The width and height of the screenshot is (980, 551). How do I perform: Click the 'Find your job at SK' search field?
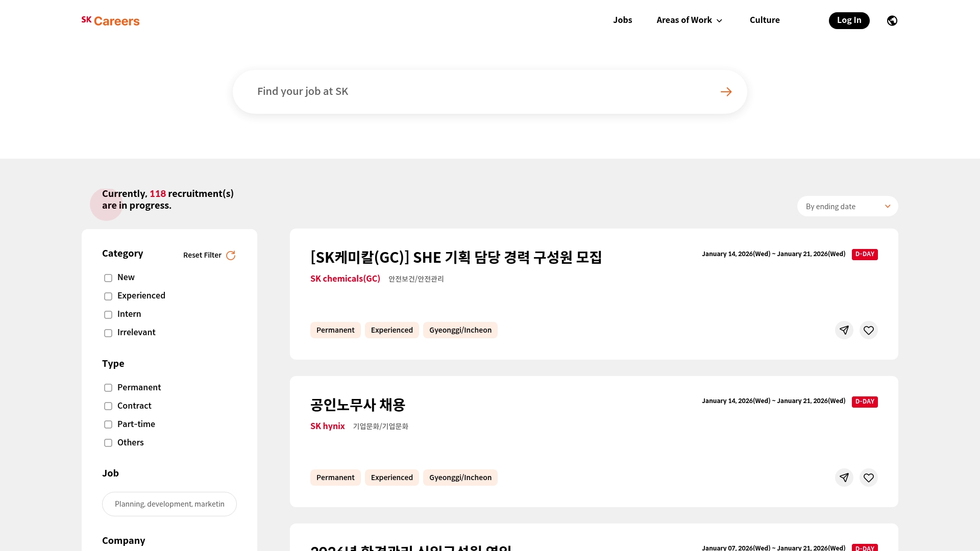(x=459, y=91)
